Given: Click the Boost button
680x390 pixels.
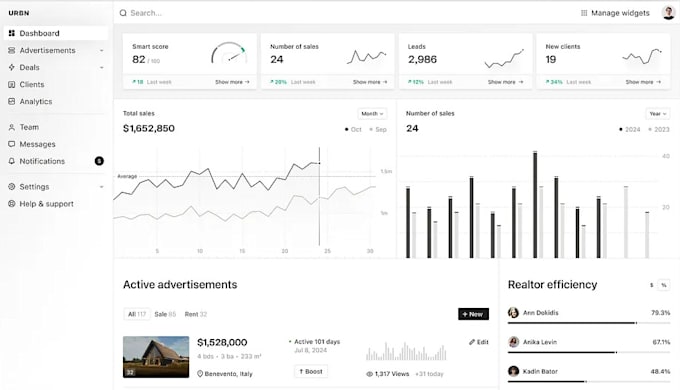Looking at the screenshot, I should 311,371.
